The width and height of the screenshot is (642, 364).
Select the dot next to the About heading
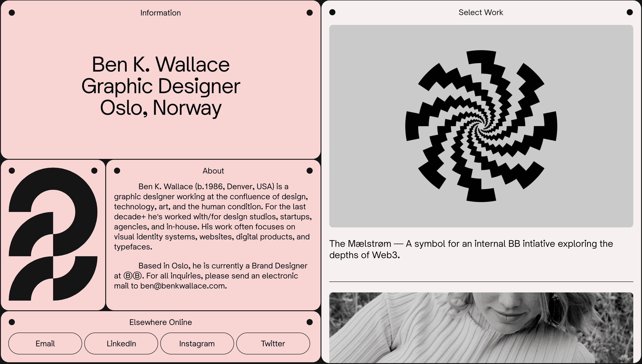[x=117, y=170]
